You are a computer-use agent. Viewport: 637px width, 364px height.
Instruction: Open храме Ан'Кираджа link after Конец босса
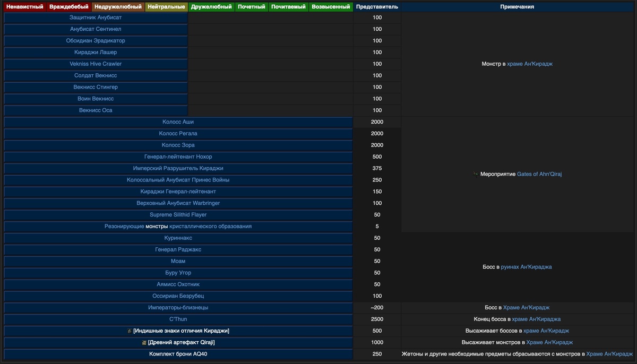537,319
